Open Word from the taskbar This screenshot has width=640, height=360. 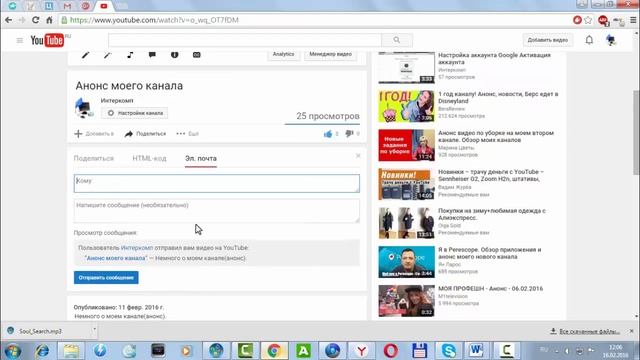click(477, 351)
